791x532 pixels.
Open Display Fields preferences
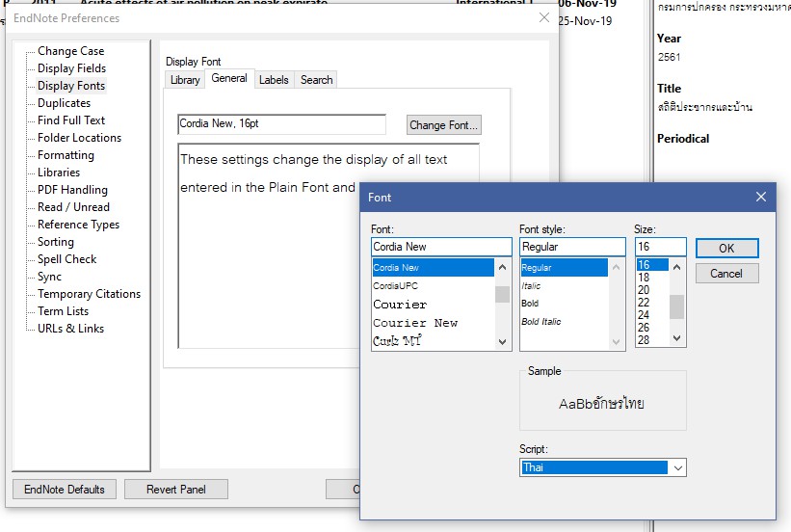[71, 68]
